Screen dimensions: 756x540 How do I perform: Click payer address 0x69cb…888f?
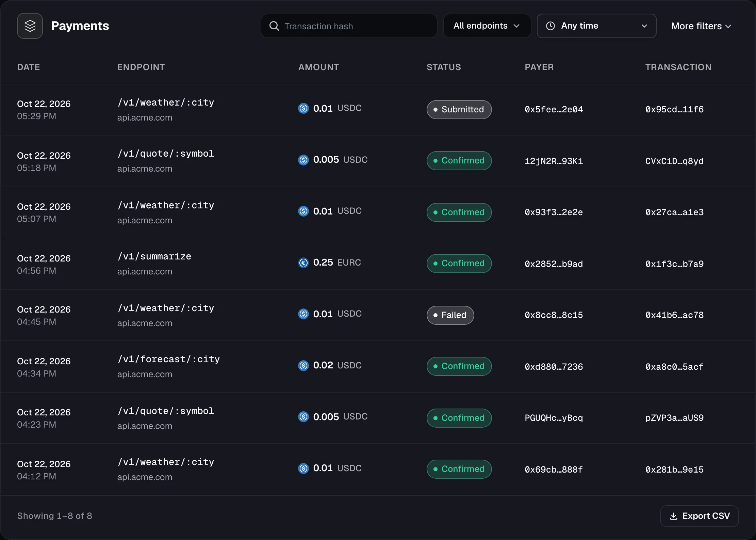(x=554, y=470)
